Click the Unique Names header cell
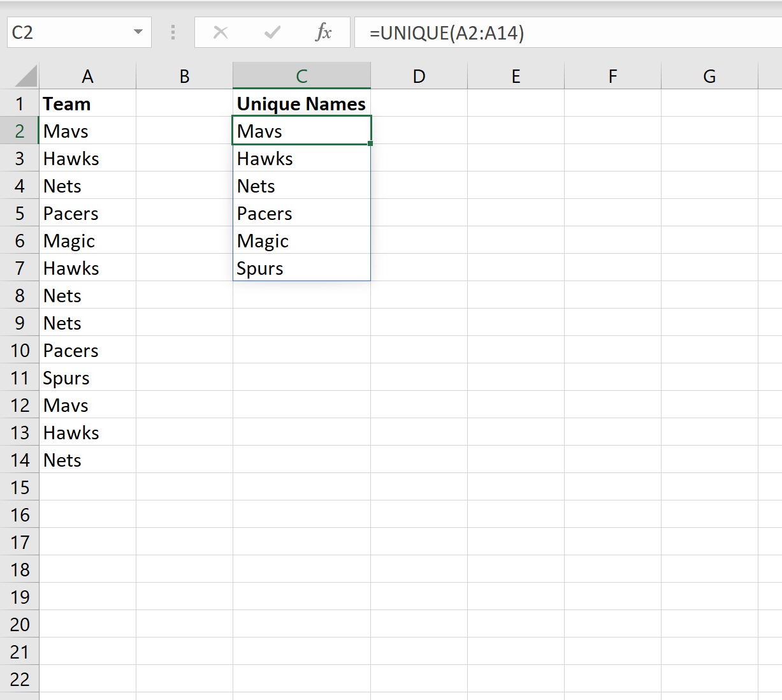 tap(301, 104)
